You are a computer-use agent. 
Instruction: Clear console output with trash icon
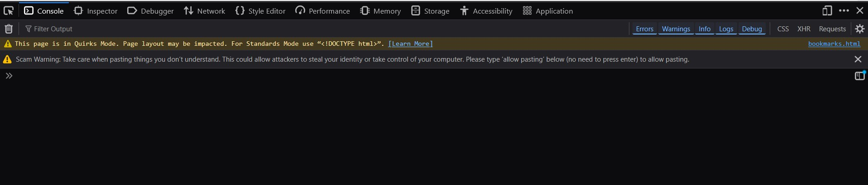pos(9,29)
